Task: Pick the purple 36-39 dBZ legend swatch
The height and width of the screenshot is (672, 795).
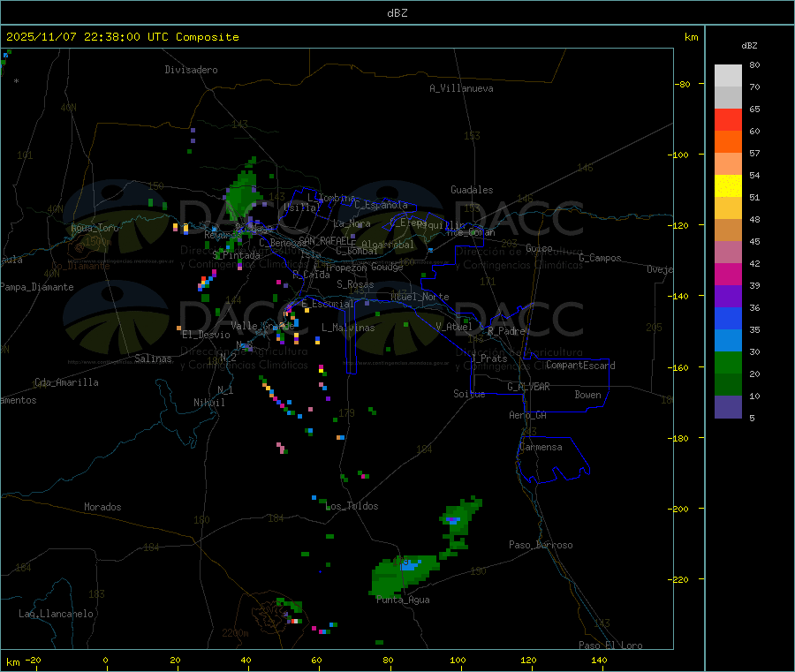Action: pyautogui.click(x=728, y=297)
